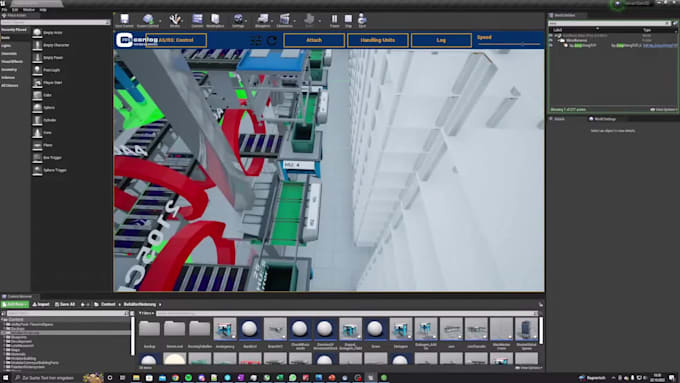680x383 pixels.
Task: Open Spotify from the taskbar
Action: [188, 378]
